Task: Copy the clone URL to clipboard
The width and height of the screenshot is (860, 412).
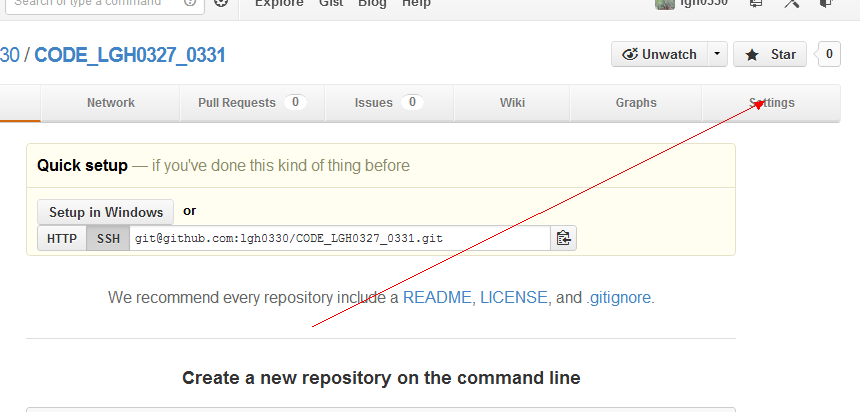Action: click(563, 238)
